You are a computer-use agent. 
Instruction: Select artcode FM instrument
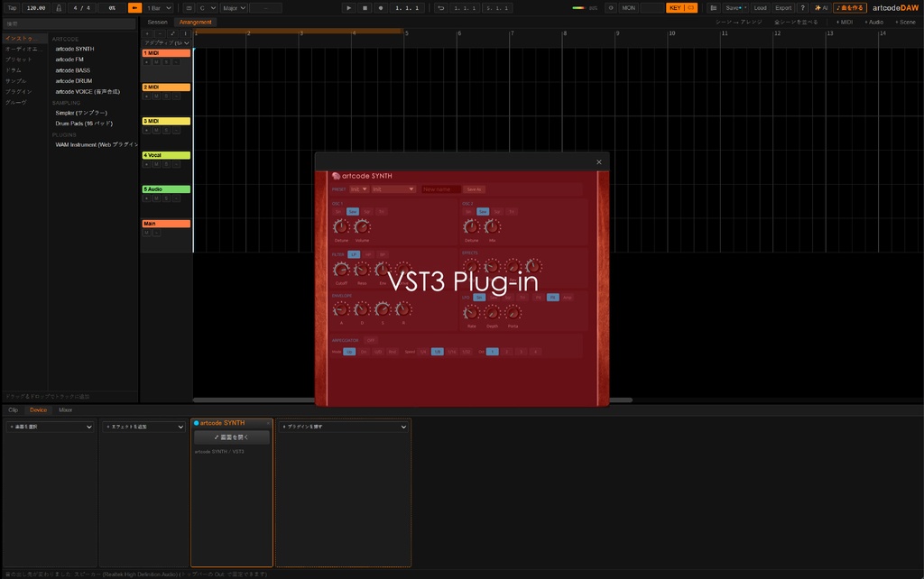pyautogui.click(x=69, y=60)
